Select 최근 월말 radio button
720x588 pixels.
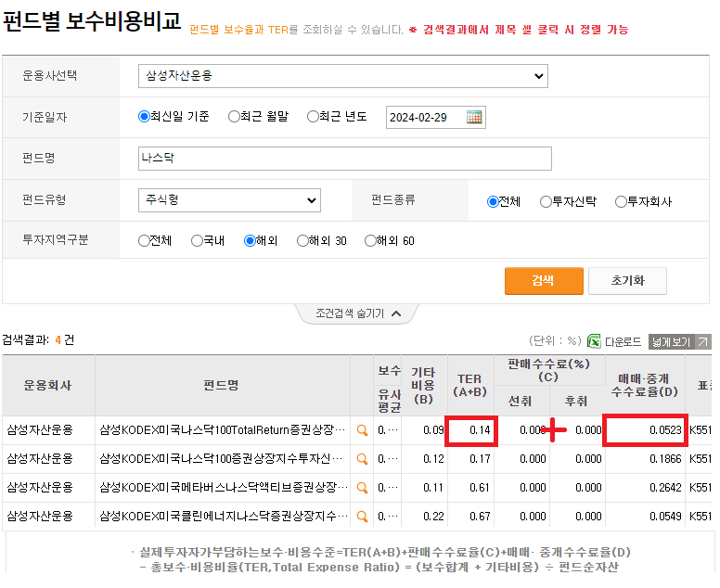click(x=234, y=117)
